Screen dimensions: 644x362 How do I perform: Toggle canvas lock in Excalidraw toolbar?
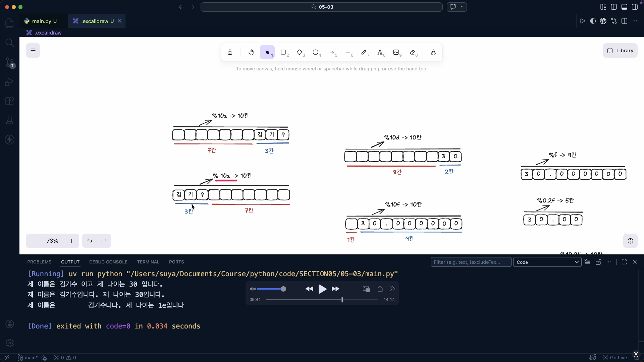(x=230, y=52)
